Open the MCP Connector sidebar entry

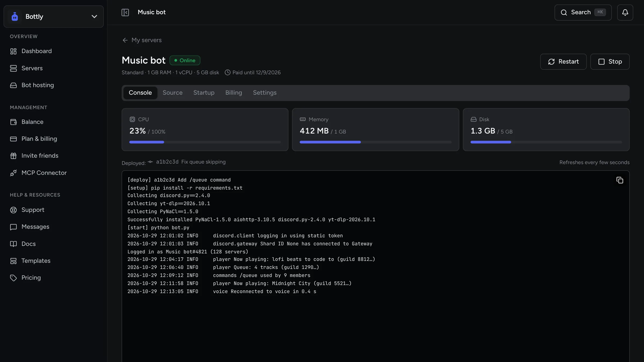(x=53, y=173)
